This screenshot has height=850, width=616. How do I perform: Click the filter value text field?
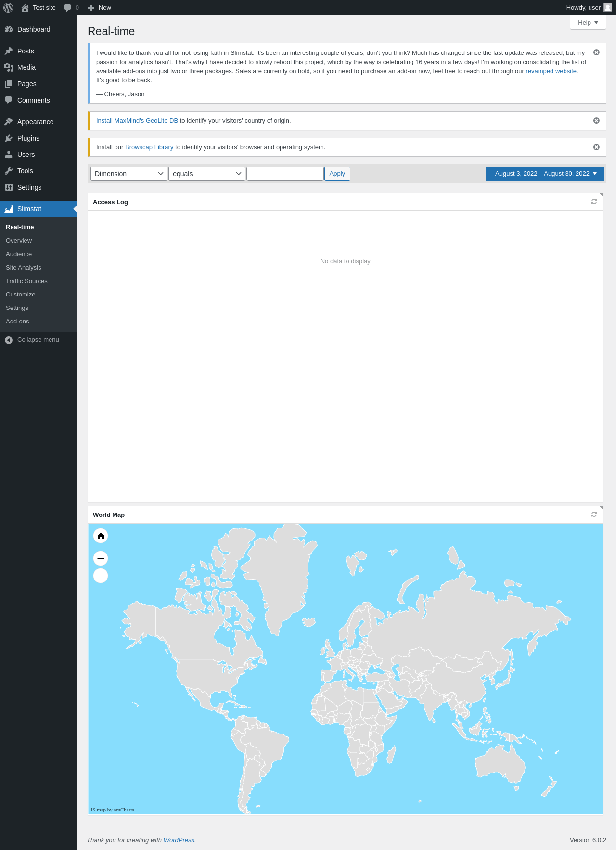point(285,174)
